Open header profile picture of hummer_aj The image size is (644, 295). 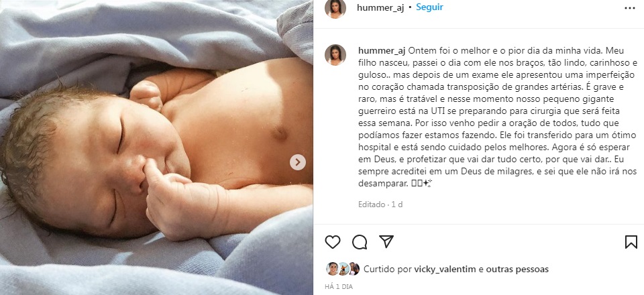[x=335, y=8]
